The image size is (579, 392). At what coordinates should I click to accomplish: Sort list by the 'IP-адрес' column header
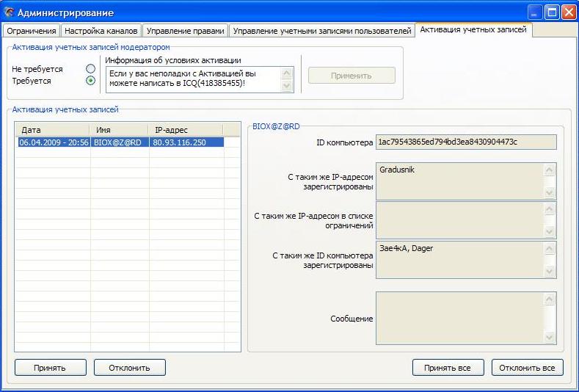[x=186, y=130]
